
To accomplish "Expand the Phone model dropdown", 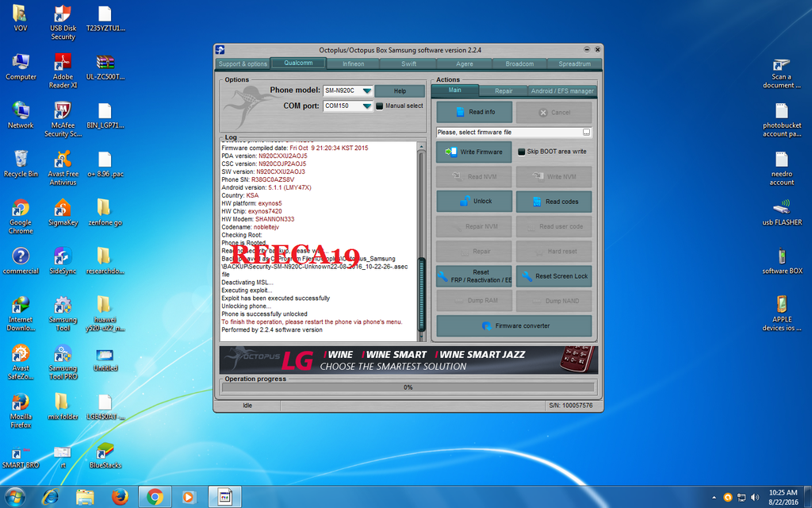I will [367, 91].
